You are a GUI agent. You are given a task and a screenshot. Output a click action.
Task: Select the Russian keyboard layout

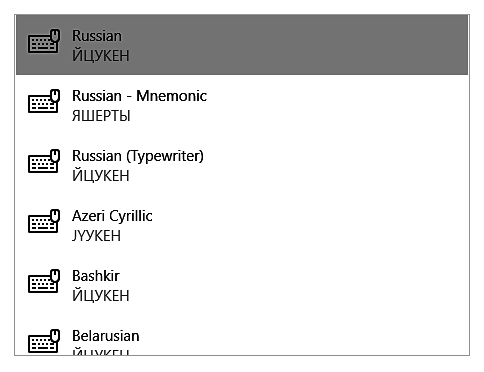click(x=242, y=45)
